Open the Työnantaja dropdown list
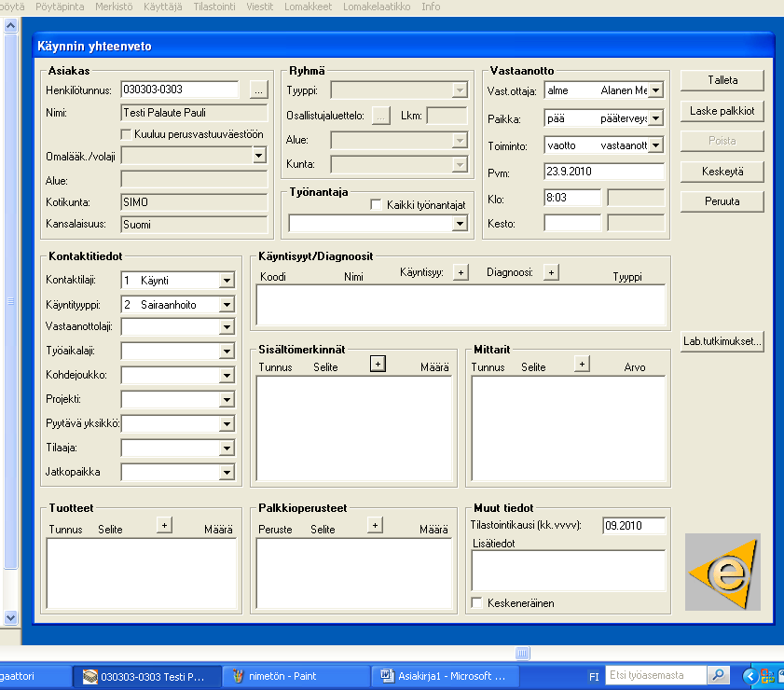The image size is (784, 690). 460,223
